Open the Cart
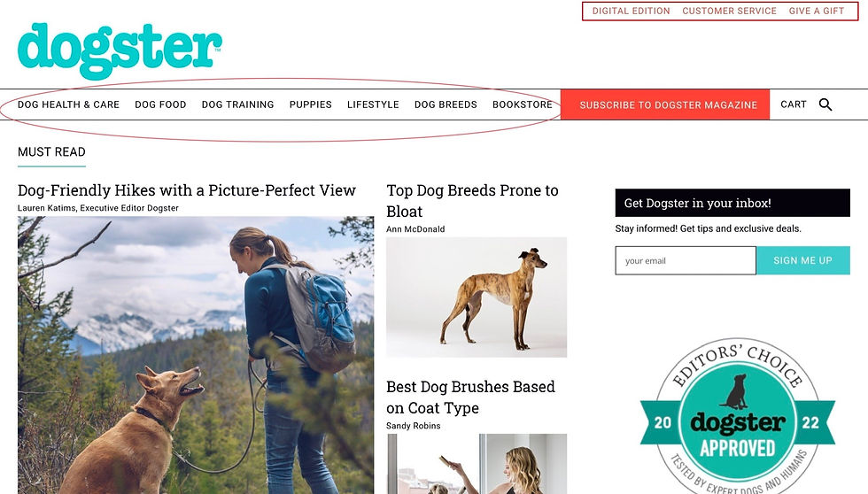Image resolution: width=868 pixels, height=494 pixels. tap(794, 104)
